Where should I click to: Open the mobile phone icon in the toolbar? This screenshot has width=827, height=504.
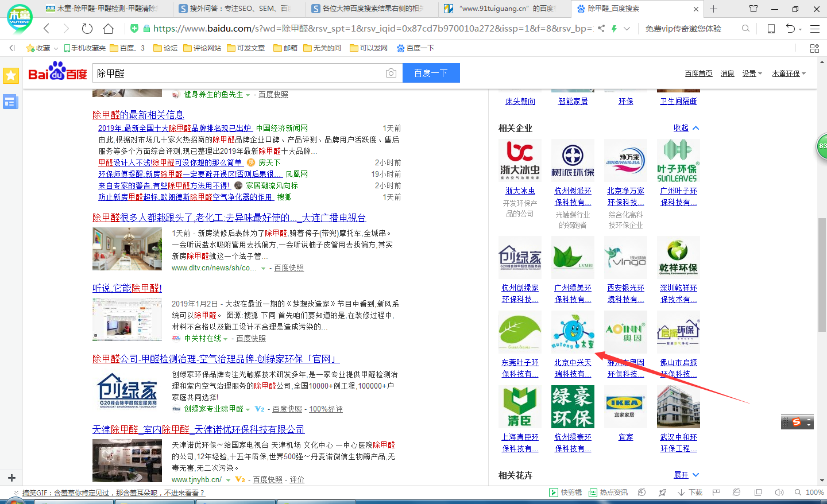tap(771, 28)
